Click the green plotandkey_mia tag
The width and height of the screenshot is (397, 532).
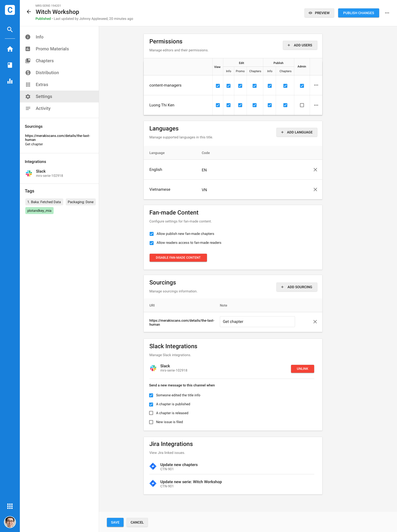39,211
